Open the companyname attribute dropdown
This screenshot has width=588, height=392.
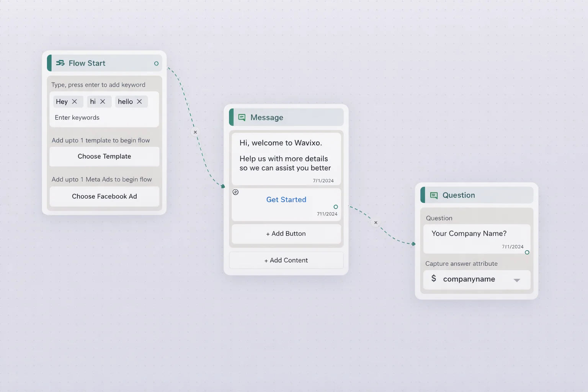[x=516, y=280]
